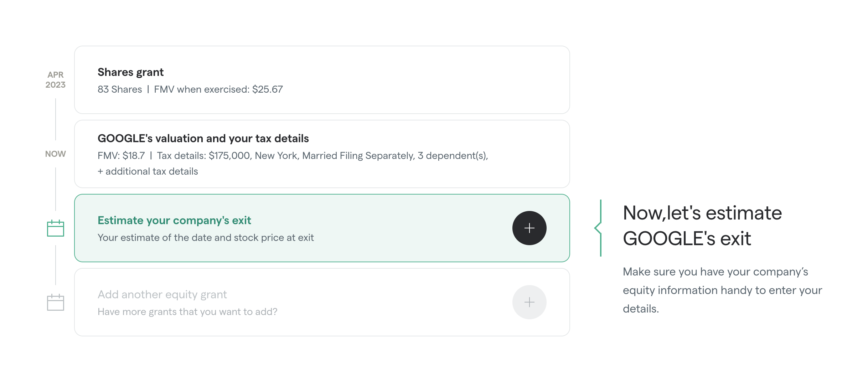Click the FMV $18.7 and tax details line
Screen dimensions: 868x382
click(x=293, y=156)
